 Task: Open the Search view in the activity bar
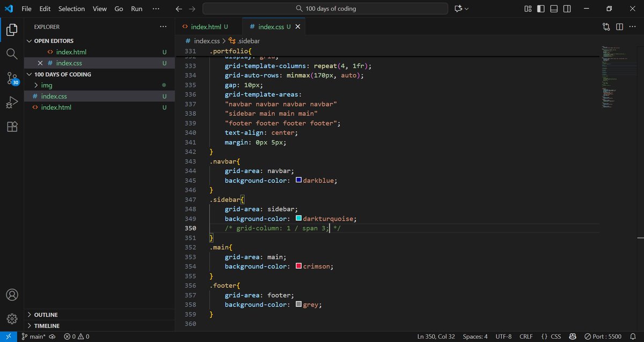pyautogui.click(x=12, y=54)
